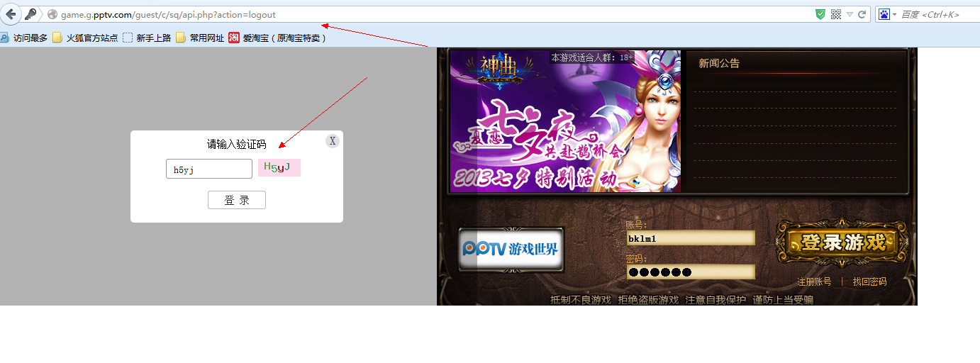Click the 本游戏适合人群 18+ label
This screenshot has width=980, height=363.
point(592,57)
